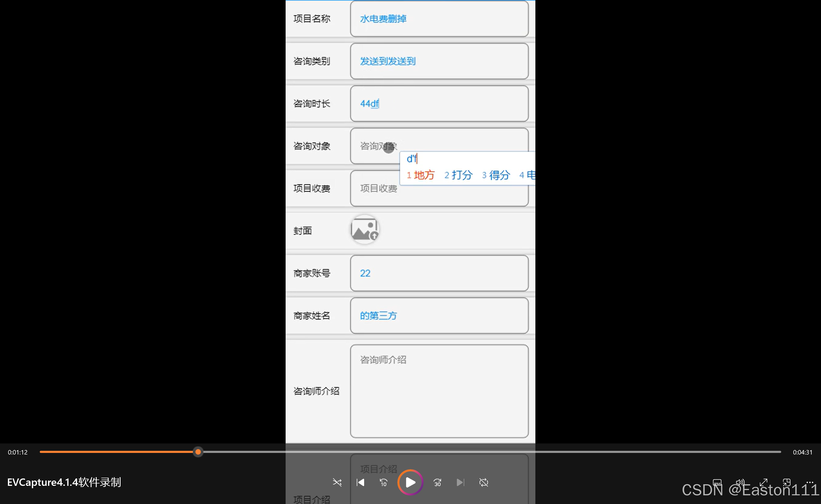The image size is (821, 504).
Task: Click the orange playback position marker
Action: pos(198,452)
